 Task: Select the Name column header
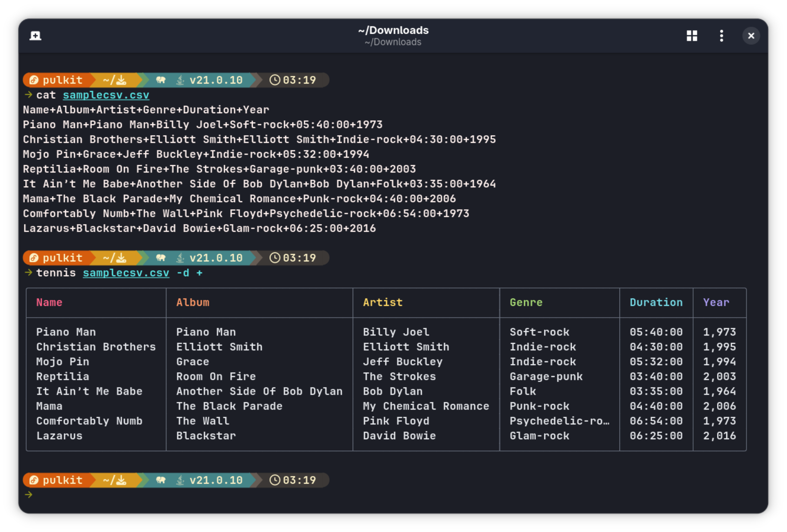(x=49, y=302)
